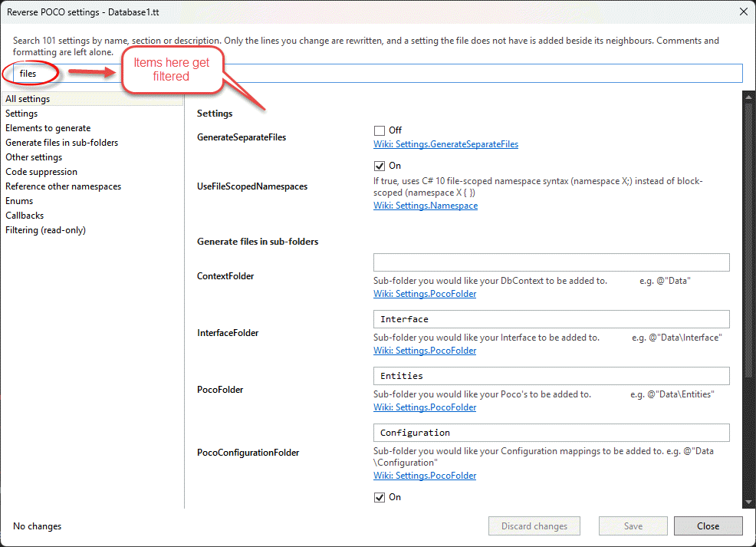Click the InterfaceFolder setting label
Viewport: 756px width, 547px height.
click(x=228, y=333)
